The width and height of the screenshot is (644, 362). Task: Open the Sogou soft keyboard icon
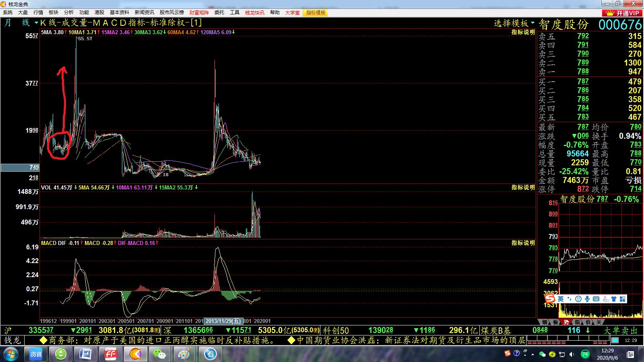tap(596, 299)
